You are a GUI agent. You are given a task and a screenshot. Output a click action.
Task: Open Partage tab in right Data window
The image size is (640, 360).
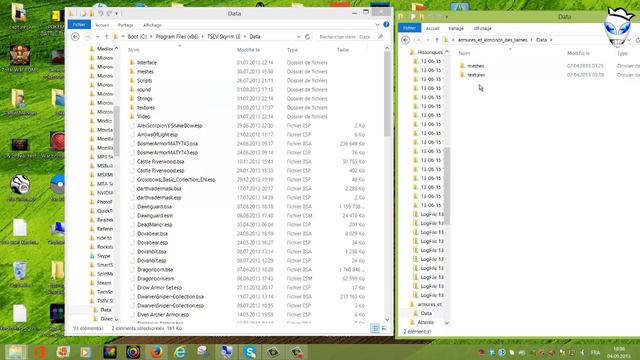[456, 28]
